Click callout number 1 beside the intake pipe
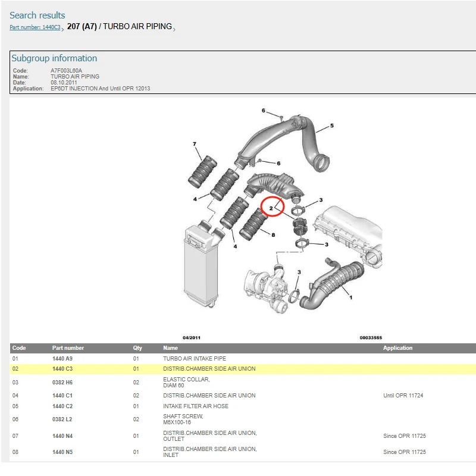Screen dimensions: 476x476 pos(350,296)
